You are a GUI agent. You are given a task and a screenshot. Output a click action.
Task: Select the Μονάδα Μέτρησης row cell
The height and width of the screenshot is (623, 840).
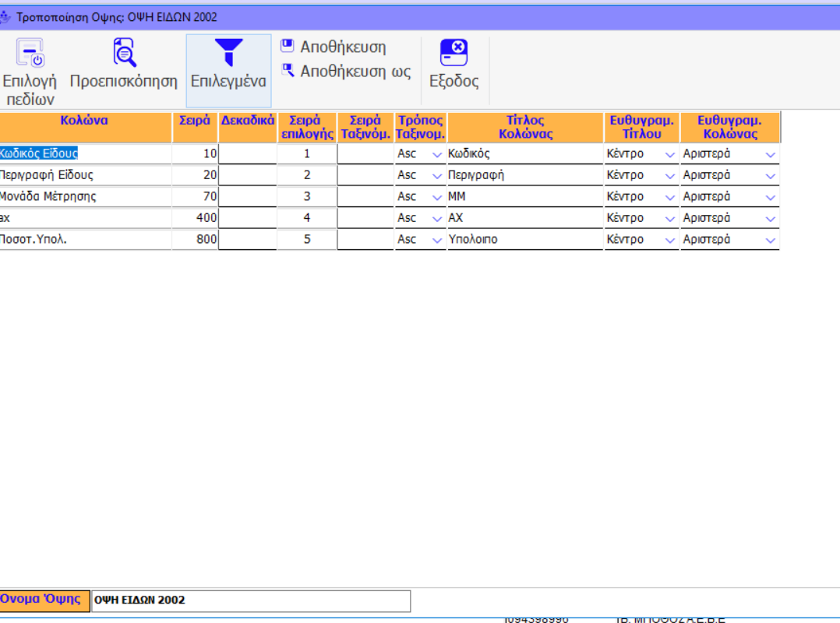pos(84,197)
